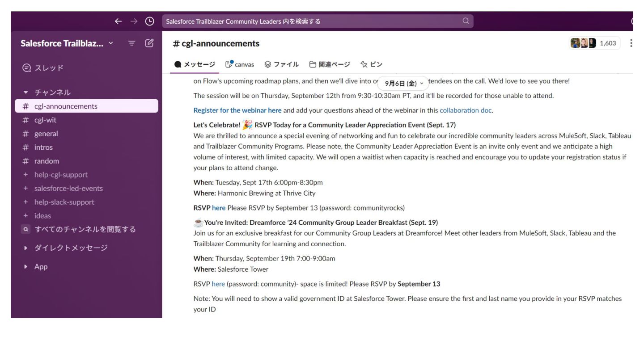The image size is (644, 362).
Task: Collapse the チャンネル section
Action: (x=26, y=93)
